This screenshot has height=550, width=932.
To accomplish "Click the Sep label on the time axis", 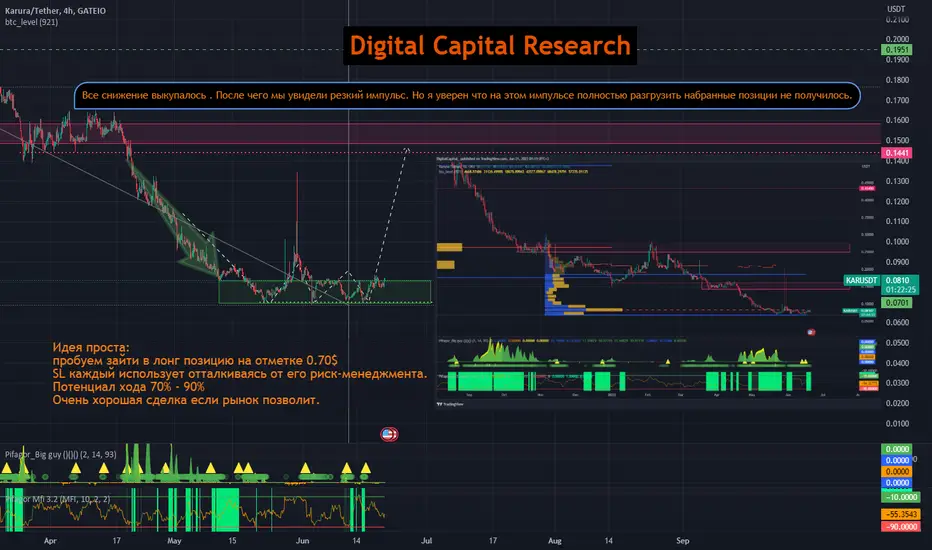I will click(682, 540).
